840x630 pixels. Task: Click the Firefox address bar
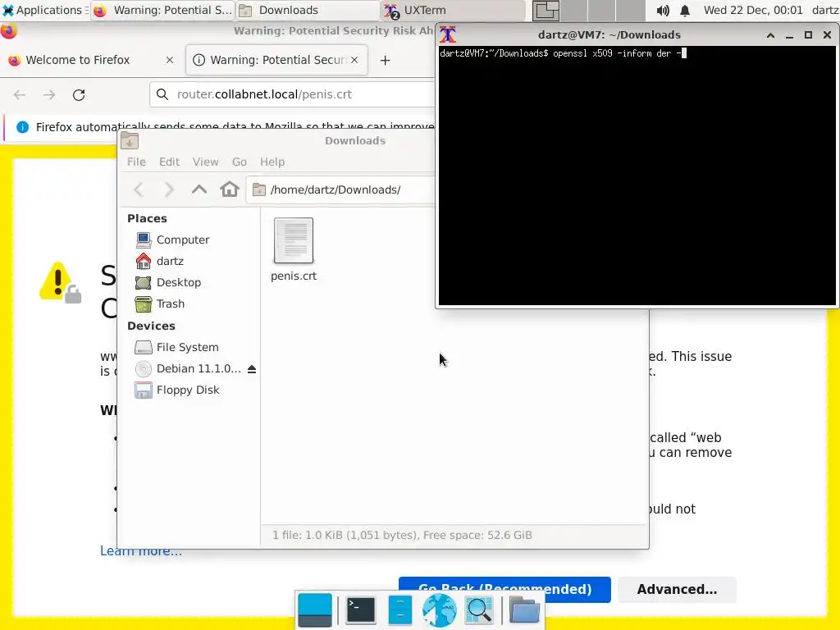pos(292,94)
